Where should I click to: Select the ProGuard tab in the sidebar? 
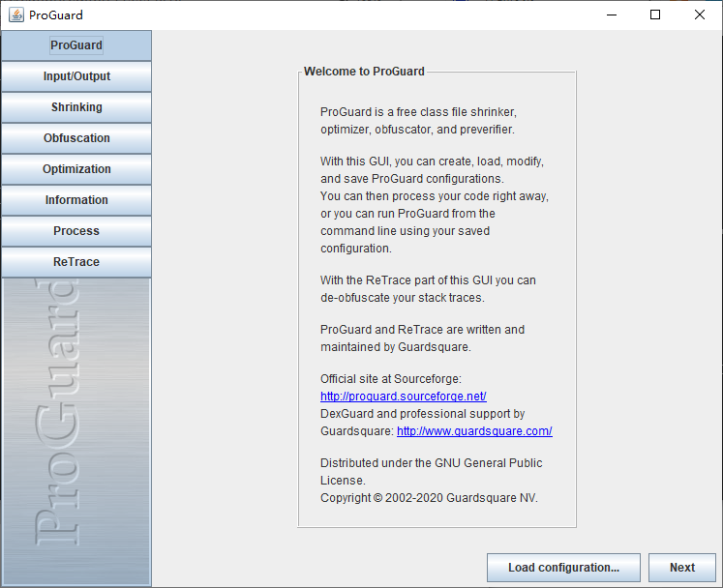pos(76,45)
